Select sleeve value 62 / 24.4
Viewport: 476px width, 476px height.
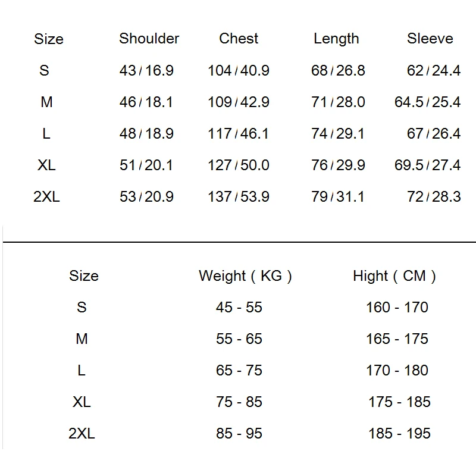(x=433, y=71)
